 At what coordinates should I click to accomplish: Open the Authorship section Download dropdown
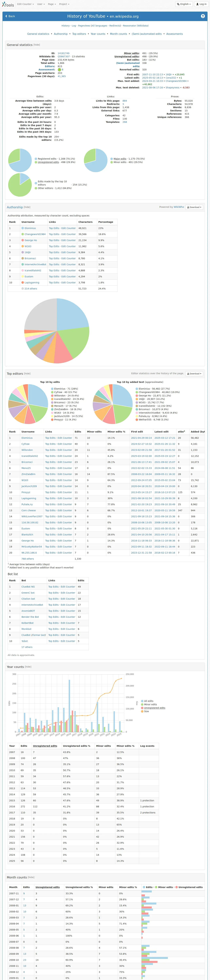click(194, 207)
